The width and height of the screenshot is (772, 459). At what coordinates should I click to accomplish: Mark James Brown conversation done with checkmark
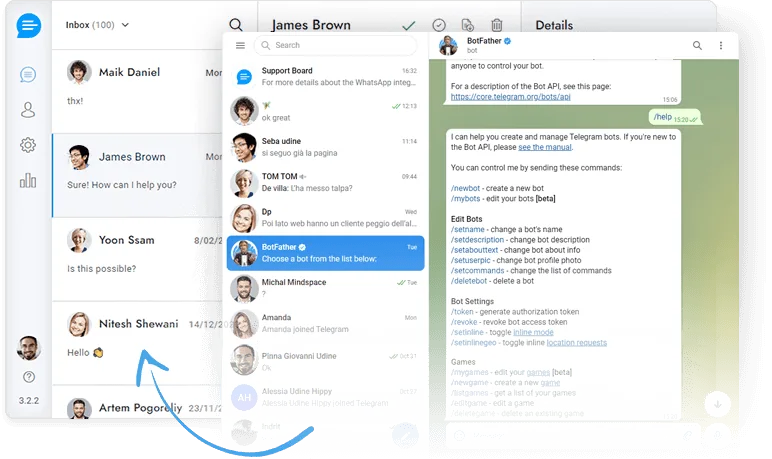pyautogui.click(x=409, y=25)
